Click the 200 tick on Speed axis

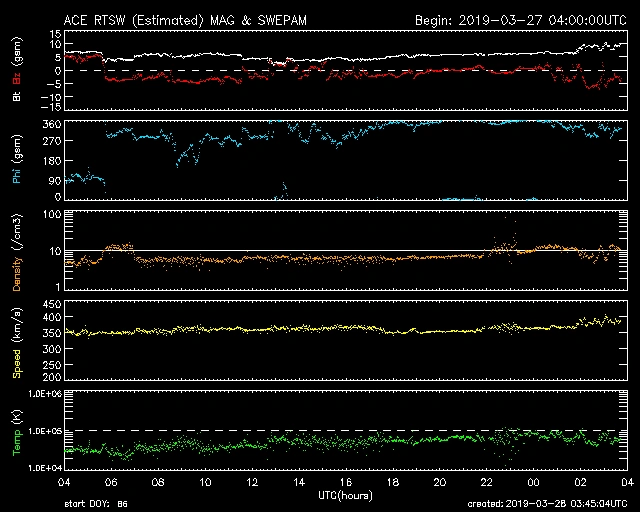coord(52,376)
